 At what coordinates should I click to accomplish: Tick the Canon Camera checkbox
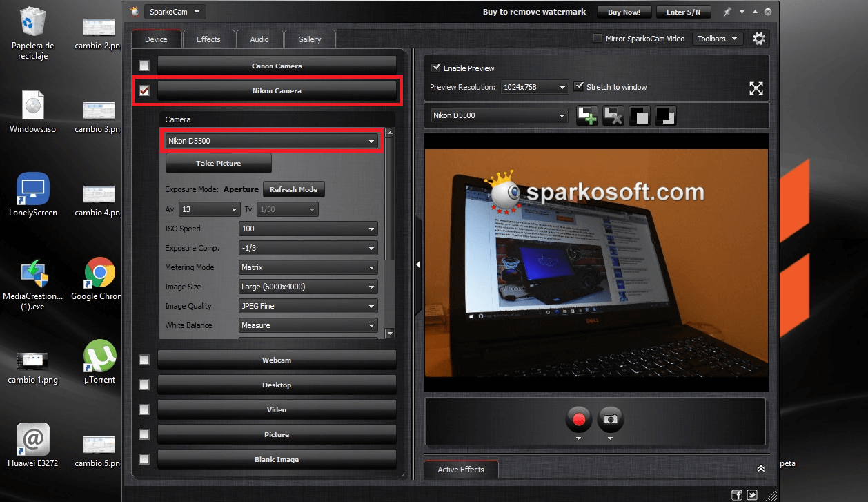pos(144,66)
